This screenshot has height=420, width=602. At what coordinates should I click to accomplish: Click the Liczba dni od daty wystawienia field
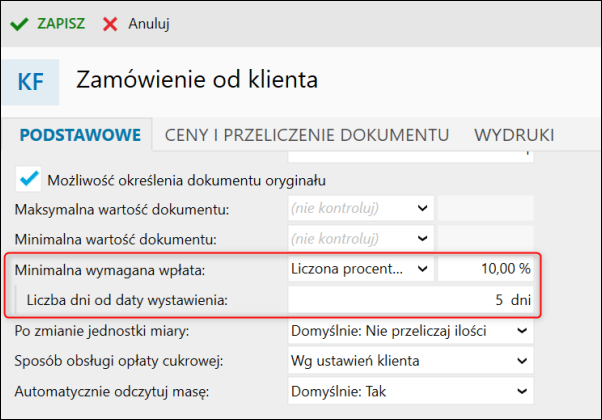[411, 299]
